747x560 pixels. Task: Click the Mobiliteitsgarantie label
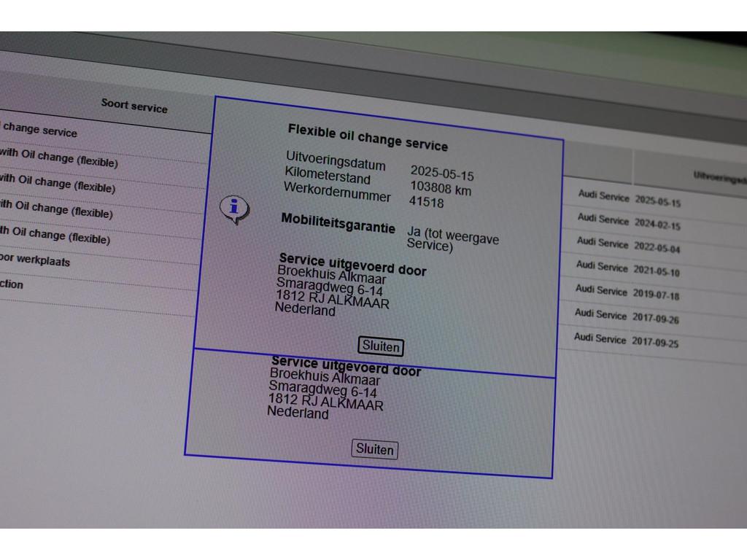tap(338, 222)
